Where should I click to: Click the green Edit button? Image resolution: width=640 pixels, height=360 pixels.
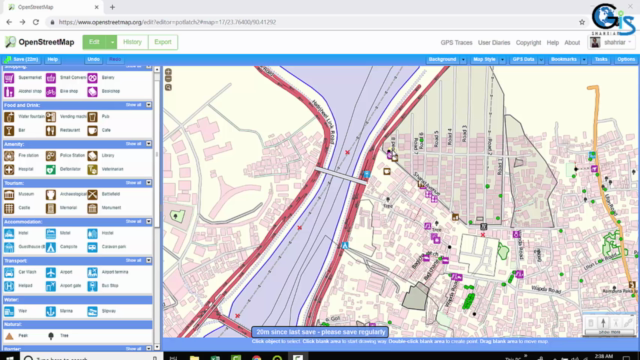click(x=94, y=42)
